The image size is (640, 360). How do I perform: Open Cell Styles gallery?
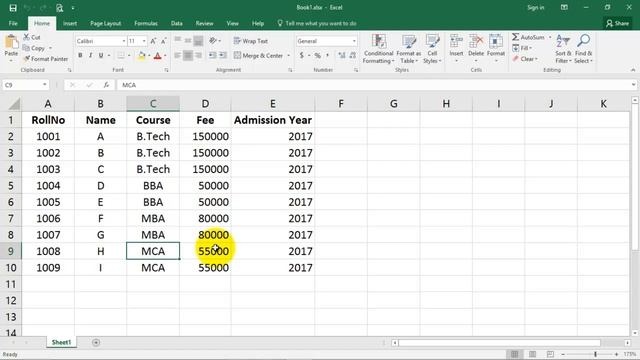tap(432, 49)
